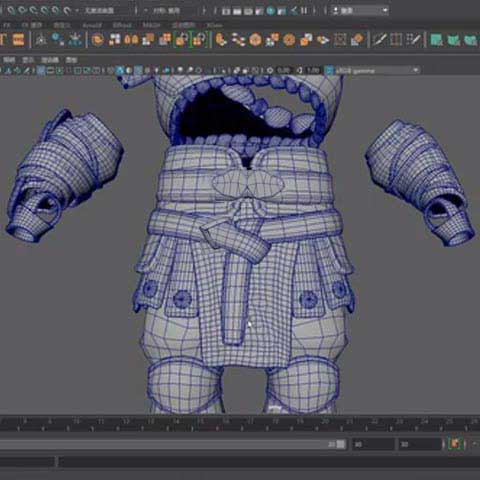Screen dimensions: 480x480
Task: Toggle viewport shadows
Action: coord(166,70)
